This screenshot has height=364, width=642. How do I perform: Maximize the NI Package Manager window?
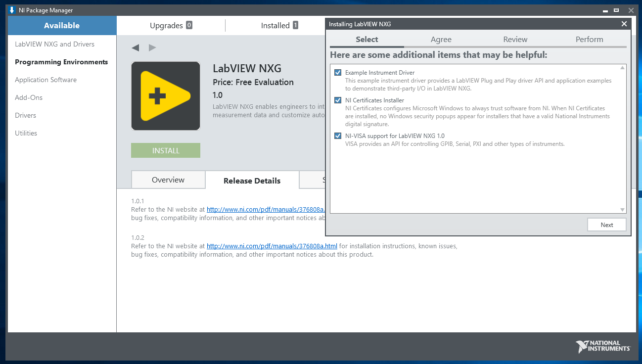coord(616,10)
